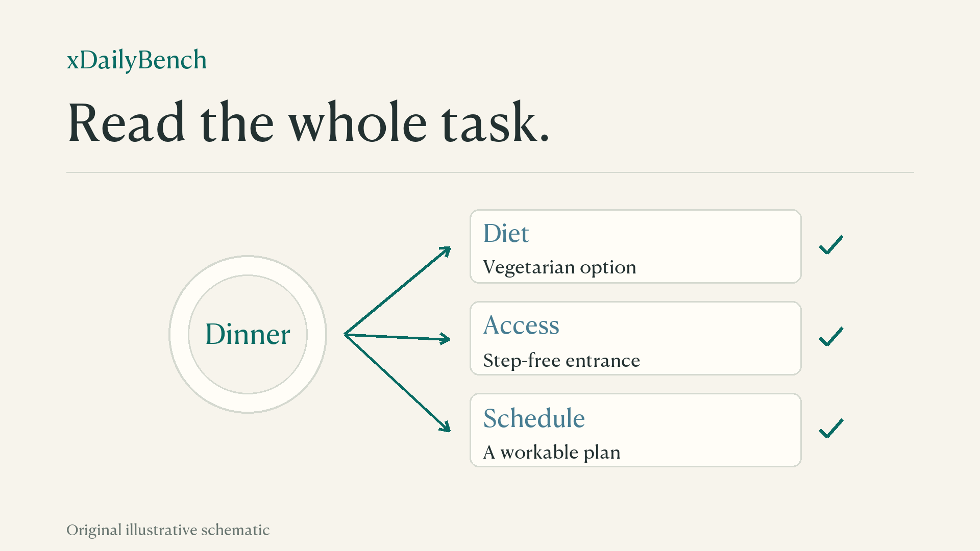Click the 'Read the whole task.' heading
This screenshot has height=551, width=980.
308,122
